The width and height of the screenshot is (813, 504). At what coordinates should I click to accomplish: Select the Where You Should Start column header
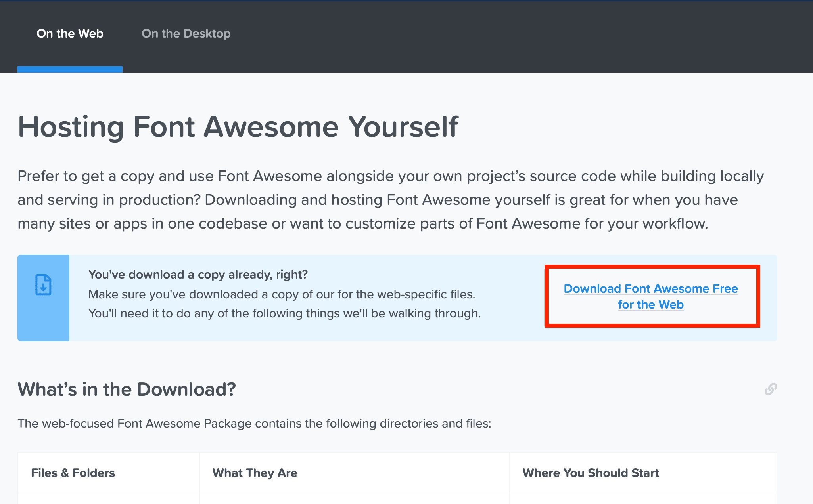591,473
